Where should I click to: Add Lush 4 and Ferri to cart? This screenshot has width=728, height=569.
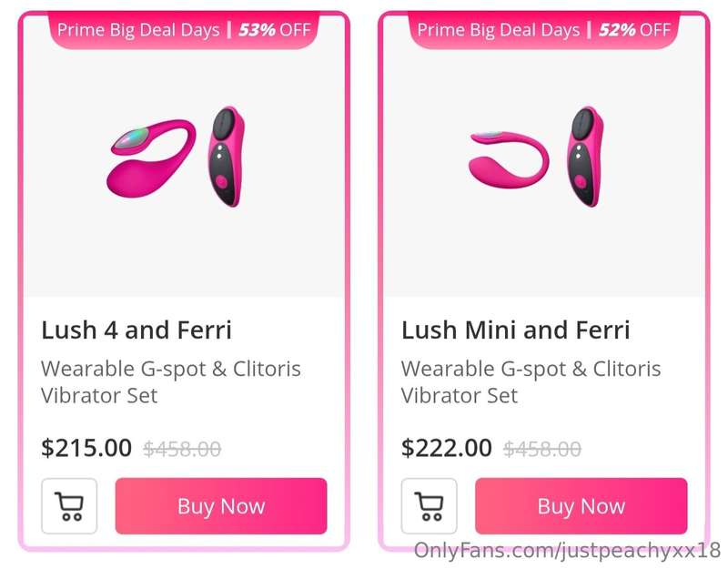tap(69, 506)
